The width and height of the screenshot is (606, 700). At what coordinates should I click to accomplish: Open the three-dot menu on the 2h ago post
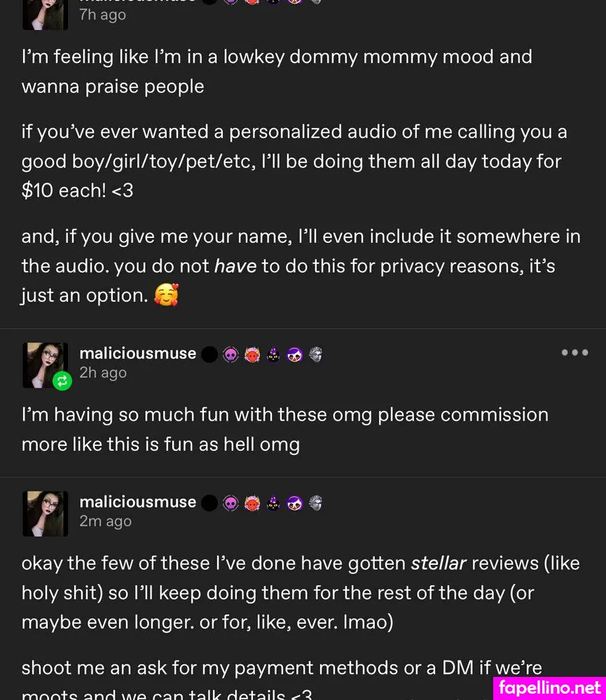(574, 353)
